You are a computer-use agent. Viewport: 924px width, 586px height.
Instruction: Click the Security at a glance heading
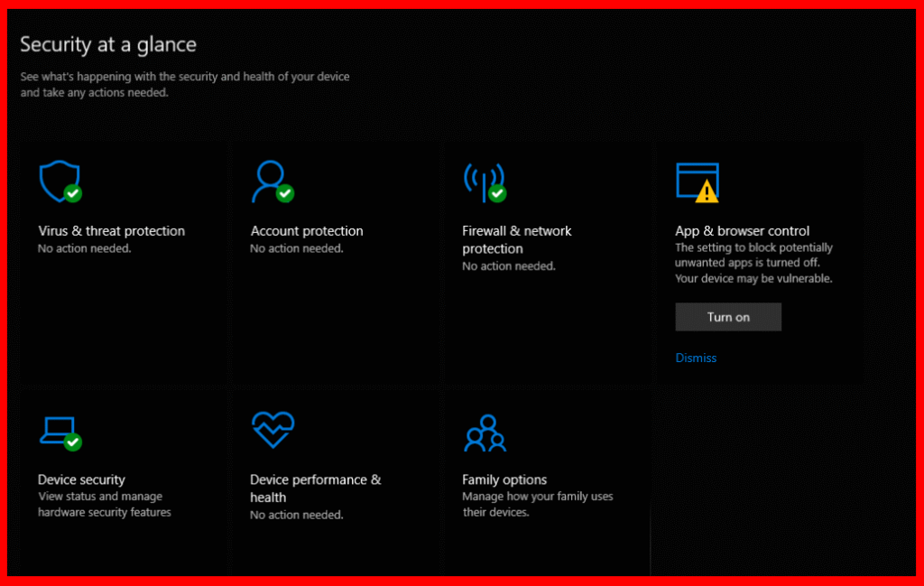click(108, 45)
